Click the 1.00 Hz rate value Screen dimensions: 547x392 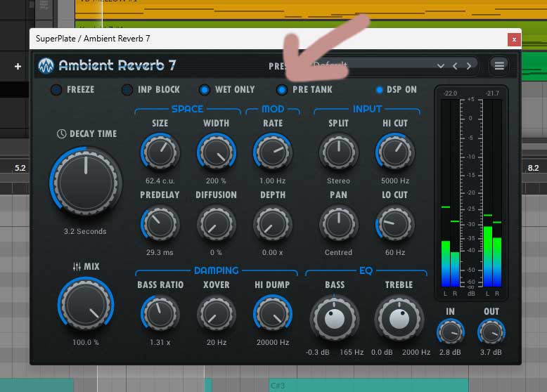click(x=273, y=181)
